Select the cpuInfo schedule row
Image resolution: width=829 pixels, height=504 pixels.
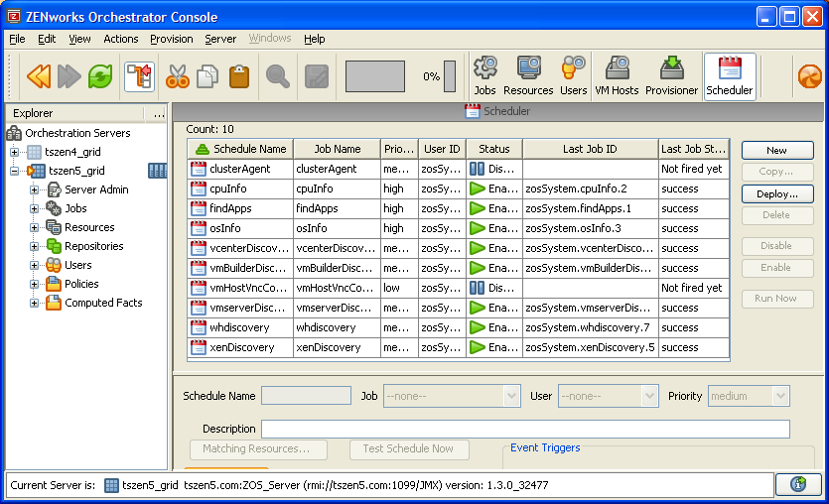tap(240, 189)
